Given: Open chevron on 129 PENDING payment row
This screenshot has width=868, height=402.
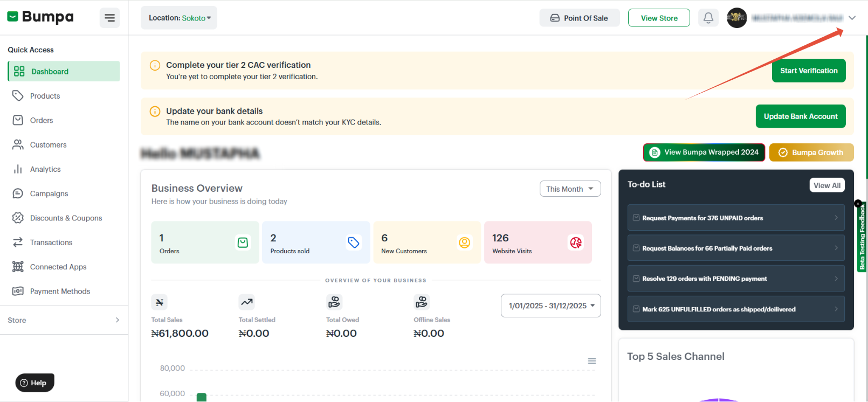Looking at the screenshot, I should pyautogui.click(x=836, y=279).
